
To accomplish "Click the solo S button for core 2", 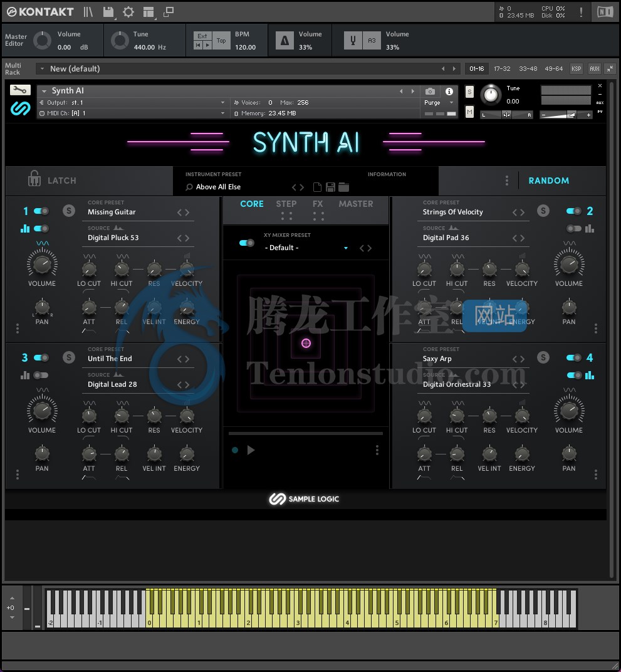I will click(543, 211).
